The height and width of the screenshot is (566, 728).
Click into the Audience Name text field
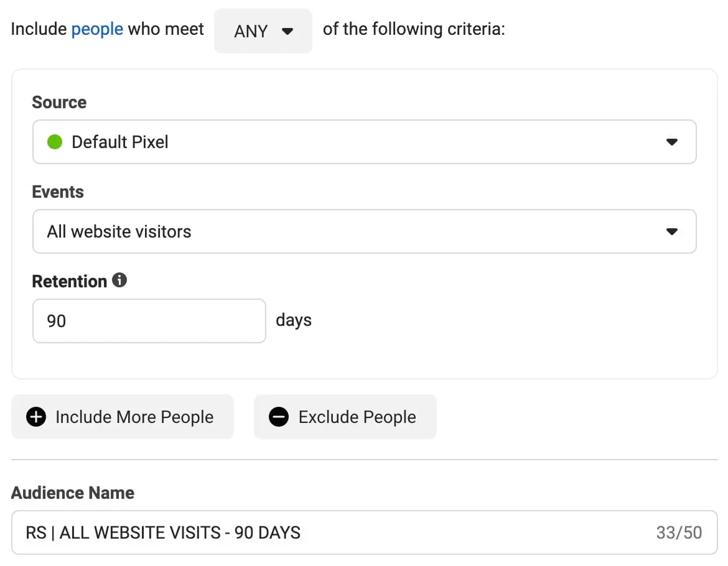point(336,532)
